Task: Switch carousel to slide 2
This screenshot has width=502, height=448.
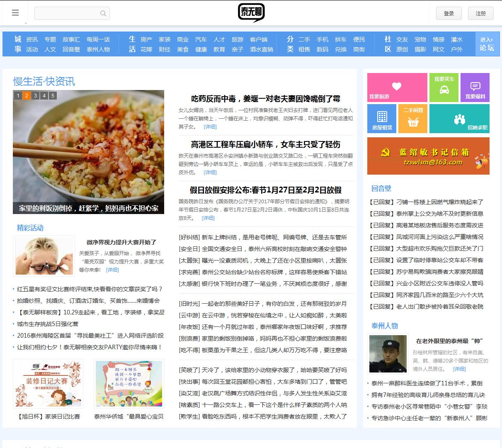Action: [x=27, y=95]
